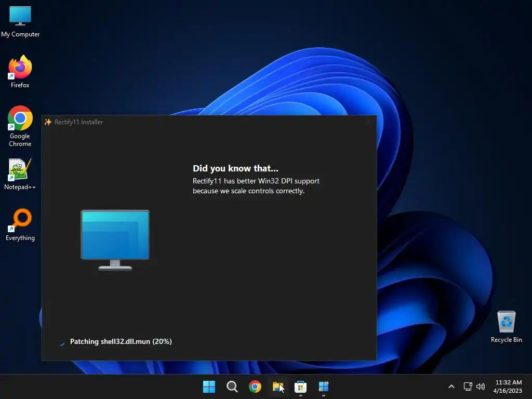532x399 pixels.
Task: Click the Rectify11 Installer sparkle title icon
Action: [x=48, y=122]
